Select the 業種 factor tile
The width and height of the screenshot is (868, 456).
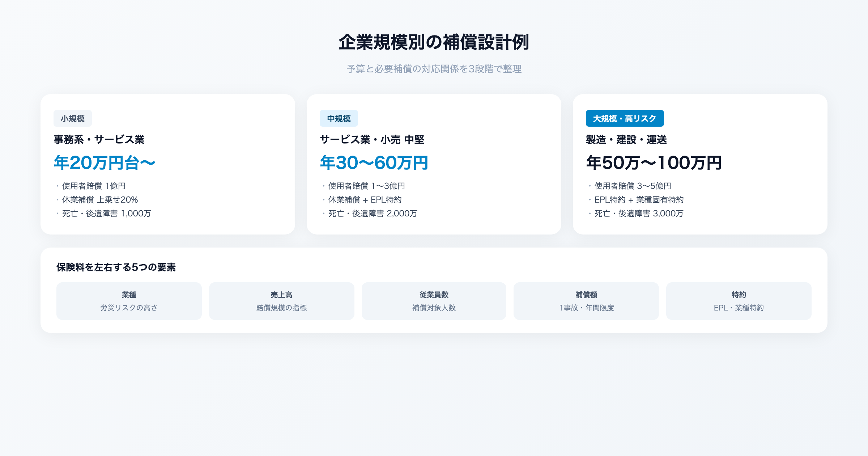click(x=129, y=301)
